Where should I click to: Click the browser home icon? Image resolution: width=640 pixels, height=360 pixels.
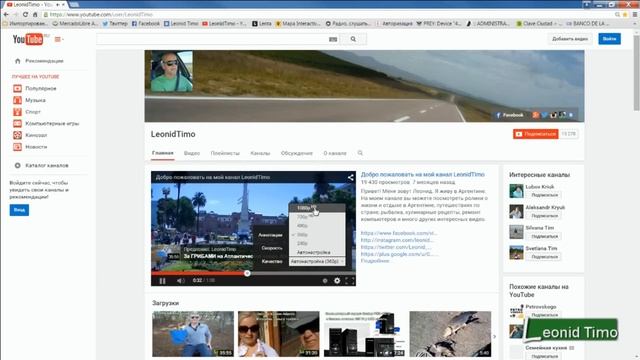[x=35, y=14]
